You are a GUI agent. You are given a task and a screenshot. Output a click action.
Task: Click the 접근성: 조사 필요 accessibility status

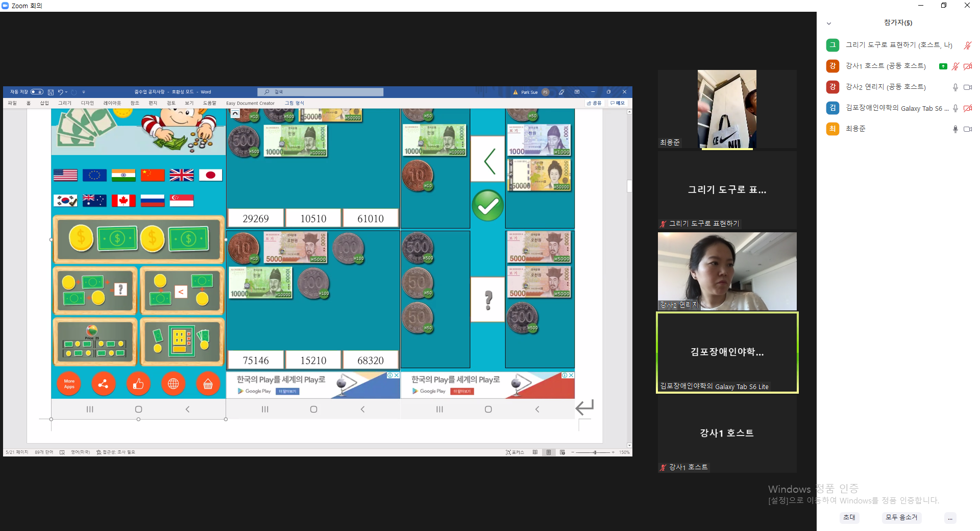tap(116, 452)
